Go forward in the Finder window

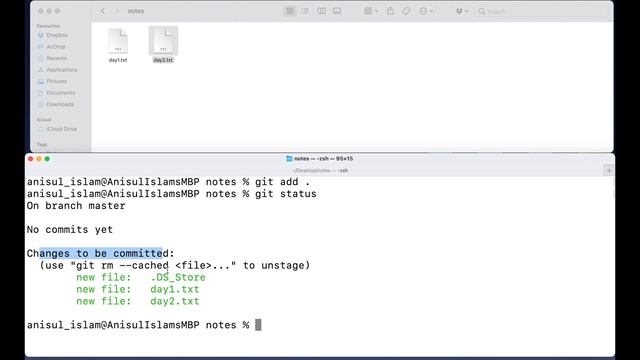pos(118,11)
